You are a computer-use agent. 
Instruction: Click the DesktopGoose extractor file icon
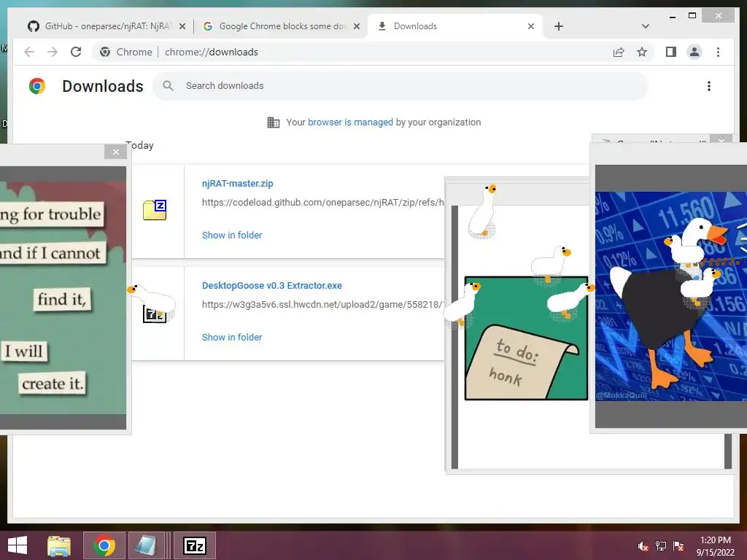click(155, 316)
